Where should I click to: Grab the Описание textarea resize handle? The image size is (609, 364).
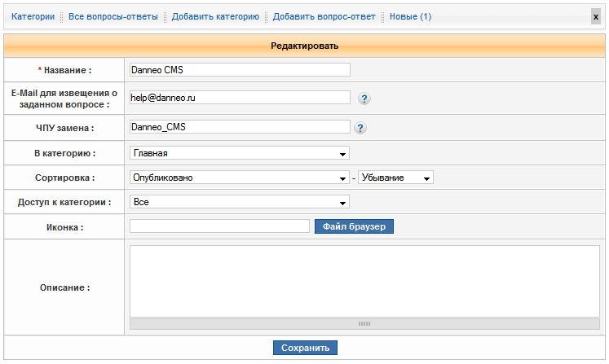pos(364,323)
